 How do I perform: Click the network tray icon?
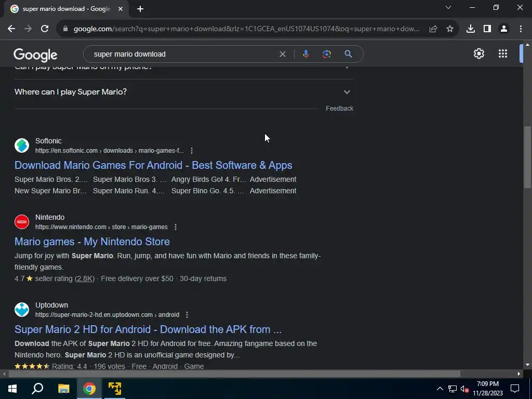453,389
